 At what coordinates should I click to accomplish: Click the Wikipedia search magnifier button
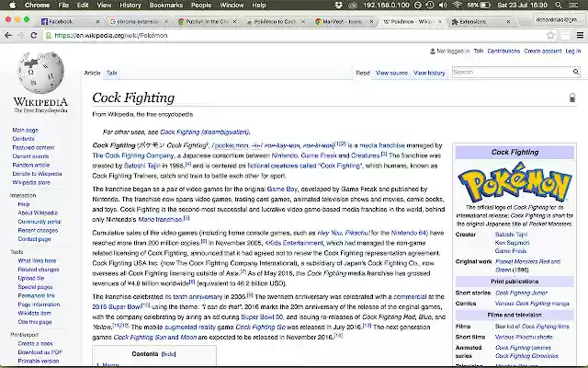[x=576, y=72]
